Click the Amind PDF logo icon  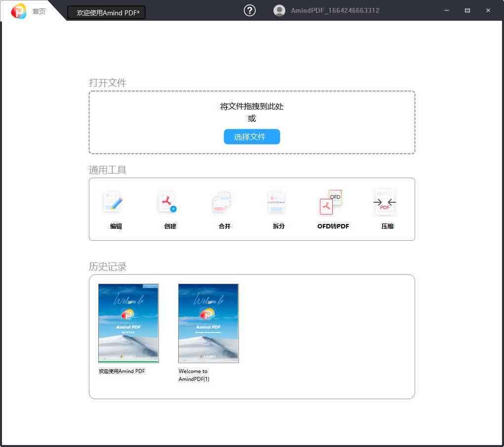(18, 11)
